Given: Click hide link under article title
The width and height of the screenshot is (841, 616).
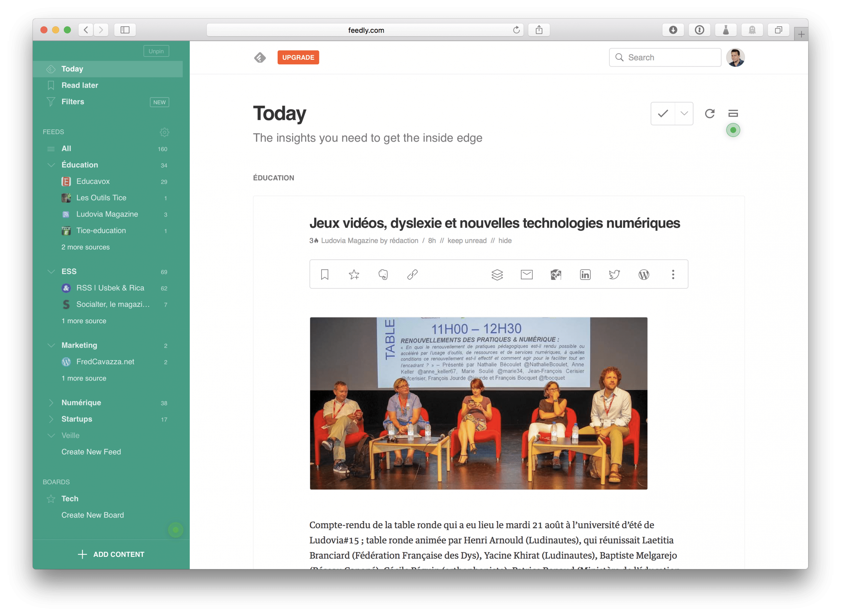Looking at the screenshot, I should pos(505,240).
